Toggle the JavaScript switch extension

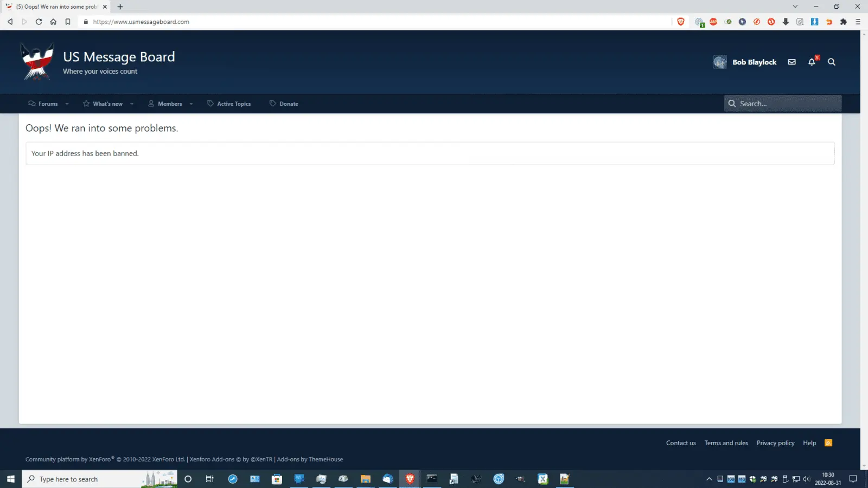click(728, 22)
